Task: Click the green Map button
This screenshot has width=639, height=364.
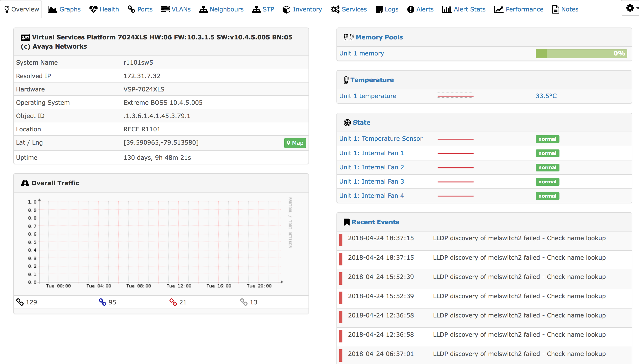Action: (295, 143)
